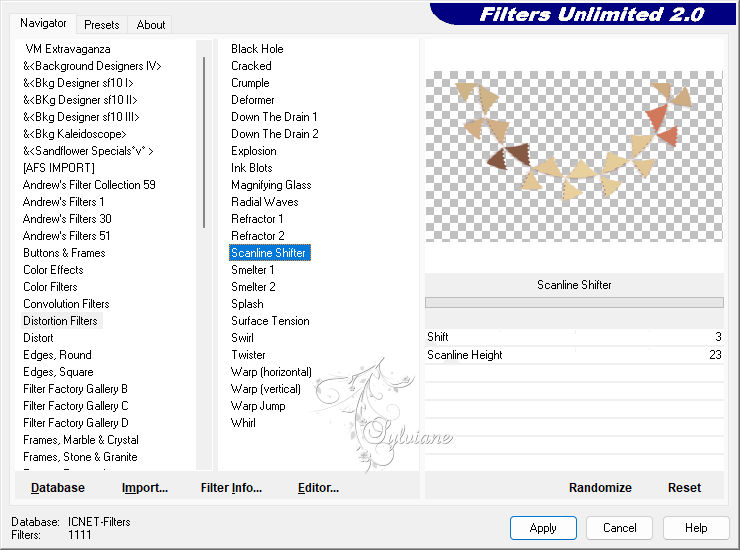Choose Down The Drain 1 filter
This screenshot has height=550, width=740.
click(274, 117)
